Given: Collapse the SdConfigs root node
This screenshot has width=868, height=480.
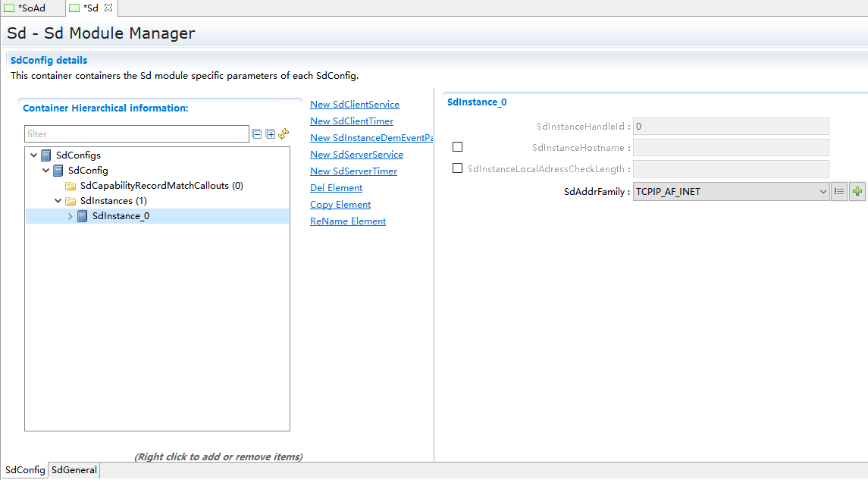Looking at the screenshot, I should click(33, 155).
